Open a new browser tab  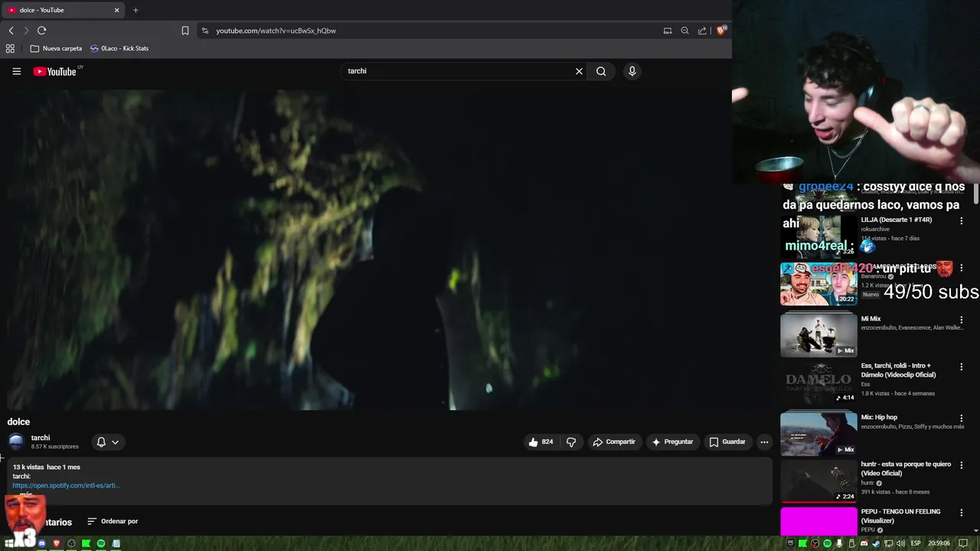[136, 10]
